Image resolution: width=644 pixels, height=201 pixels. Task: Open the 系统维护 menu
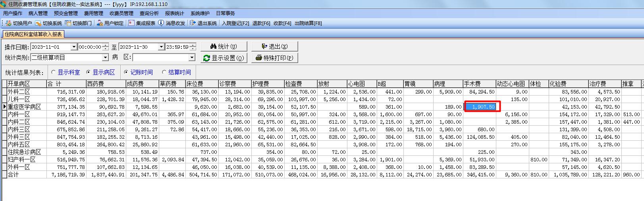coord(200,13)
